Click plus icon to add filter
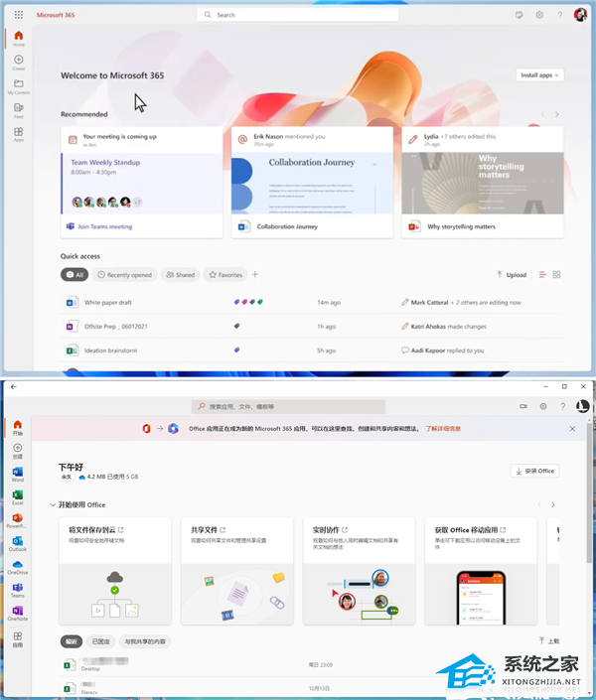Viewport: 596px width, 700px height. pos(255,274)
